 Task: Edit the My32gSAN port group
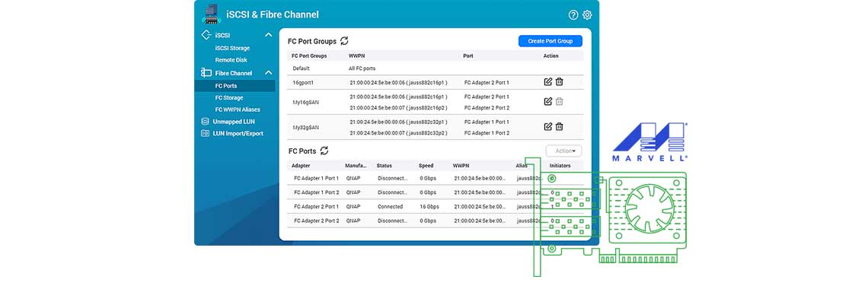pyautogui.click(x=548, y=127)
